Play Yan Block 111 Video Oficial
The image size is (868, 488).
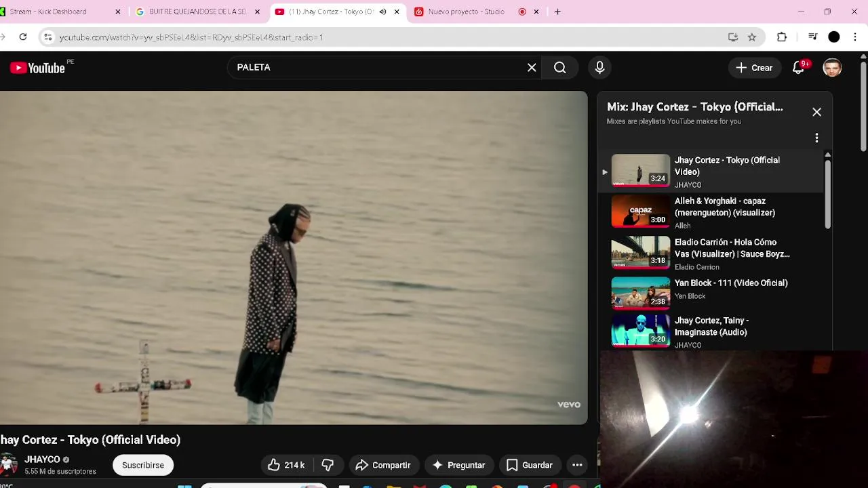coord(712,293)
